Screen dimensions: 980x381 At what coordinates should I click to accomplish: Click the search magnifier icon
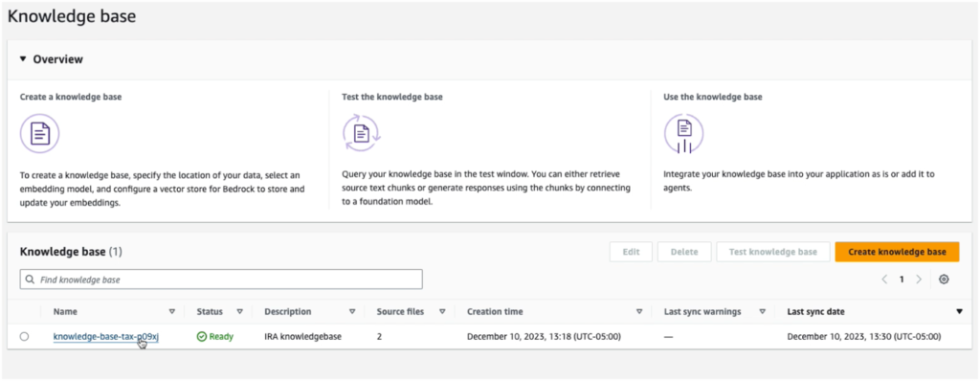(31, 280)
